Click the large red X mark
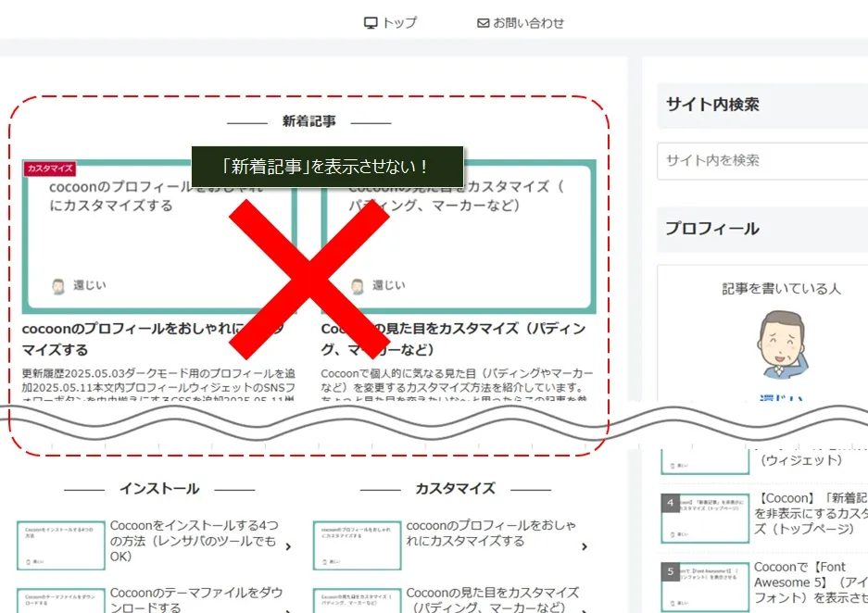Screen dimensions: 868x613 309,280
